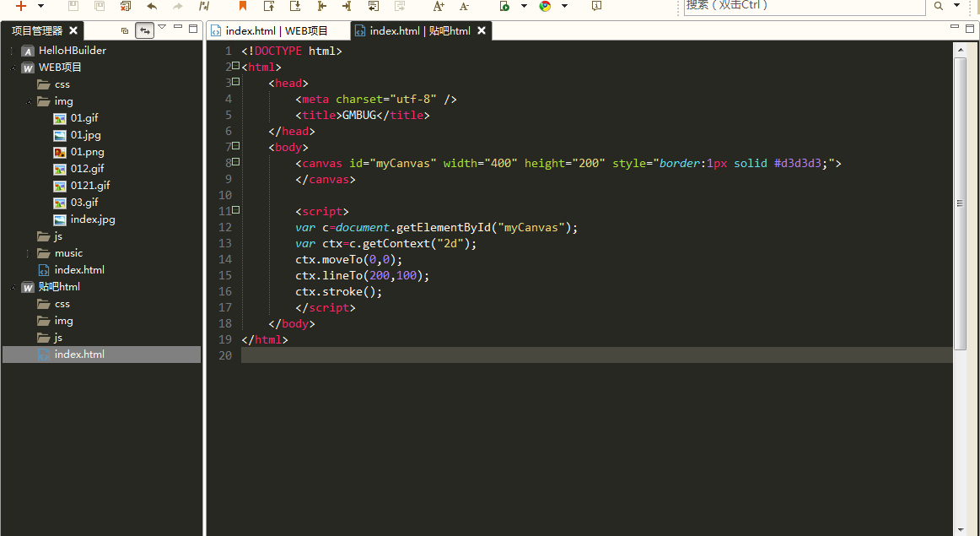
Task: Select file 012.gif
Action: pos(88,168)
